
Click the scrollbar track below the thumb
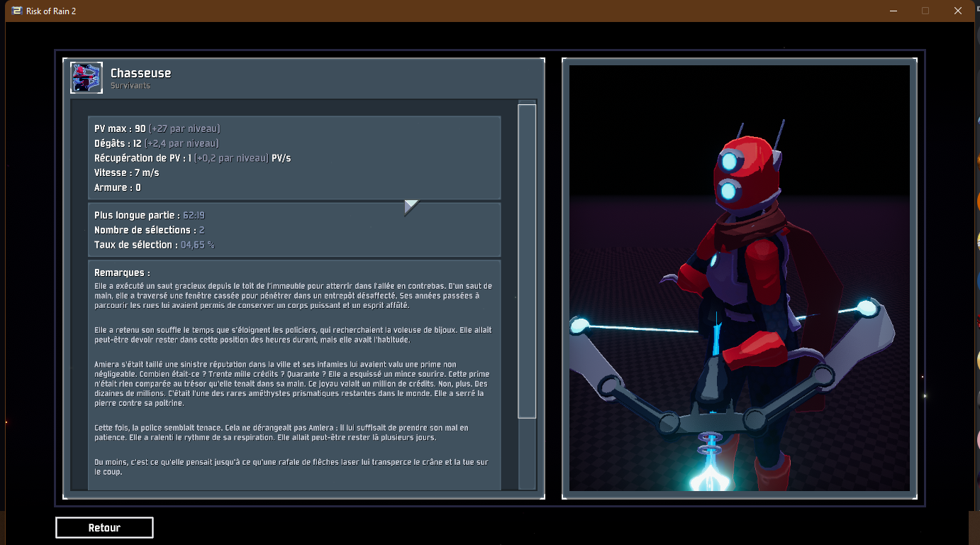(x=527, y=454)
